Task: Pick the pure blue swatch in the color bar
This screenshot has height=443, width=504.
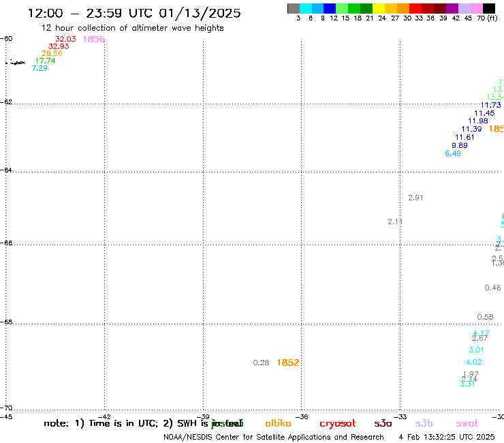Action: [330, 8]
